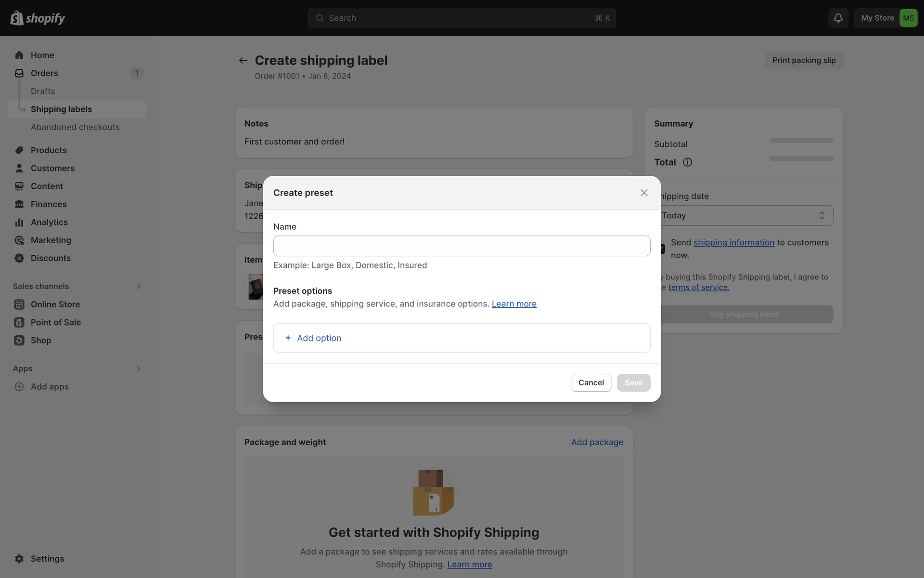Close the Create preset dialog
Image resolution: width=924 pixels, height=578 pixels.
[644, 193]
